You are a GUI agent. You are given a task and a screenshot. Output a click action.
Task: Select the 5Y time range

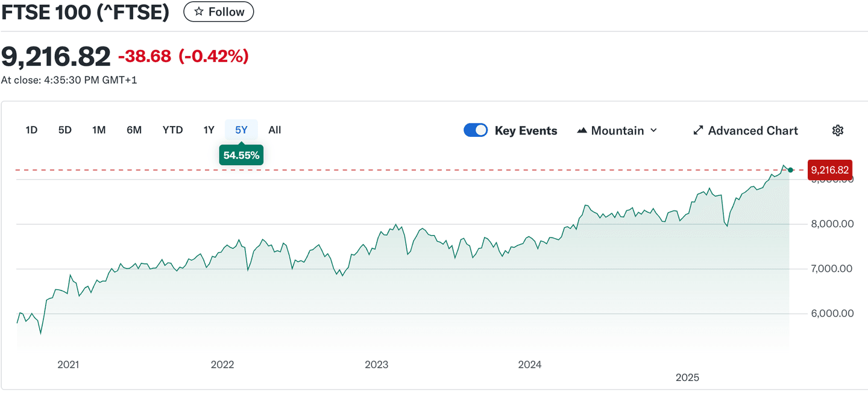tap(241, 130)
